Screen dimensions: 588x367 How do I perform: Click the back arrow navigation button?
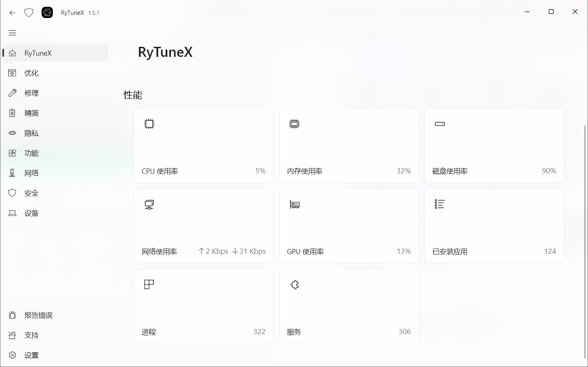point(12,12)
